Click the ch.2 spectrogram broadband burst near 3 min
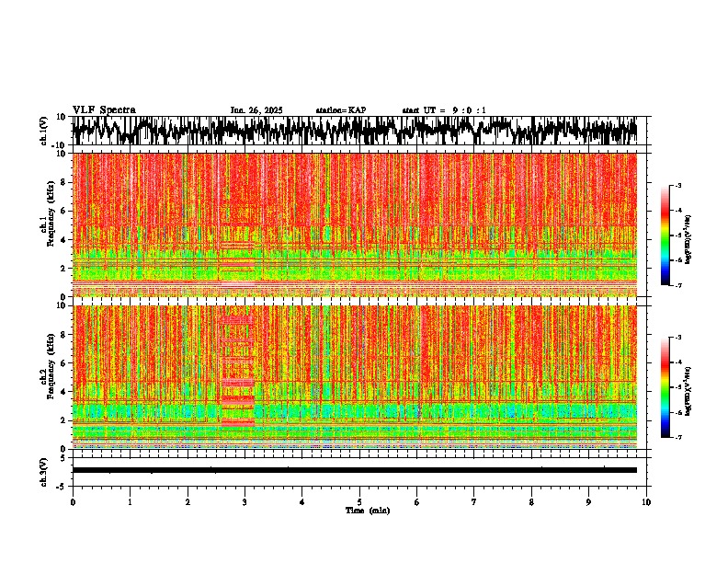The image size is (728, 563). coord(238,372)
